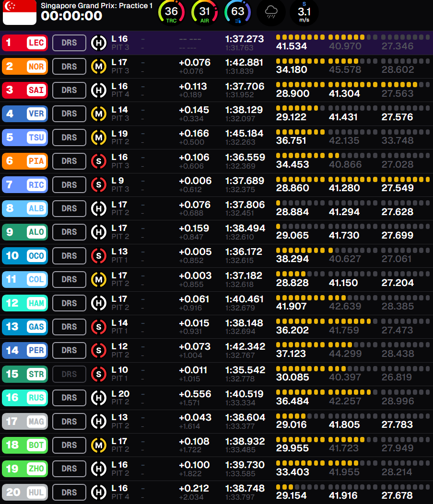This screenshot has width=433, height=504.
Task: Click the wind speed 3.1 m/s indicator
Action: click(304, 12)
